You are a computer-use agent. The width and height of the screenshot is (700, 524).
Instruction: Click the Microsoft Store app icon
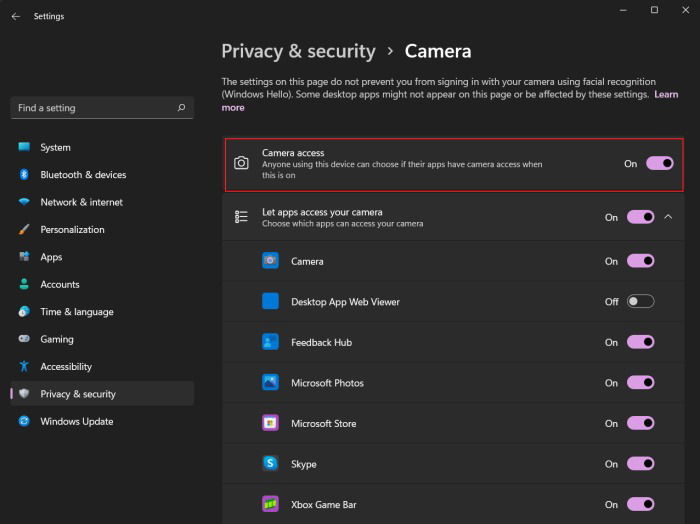pyautogui.click(x=270, y=423)
